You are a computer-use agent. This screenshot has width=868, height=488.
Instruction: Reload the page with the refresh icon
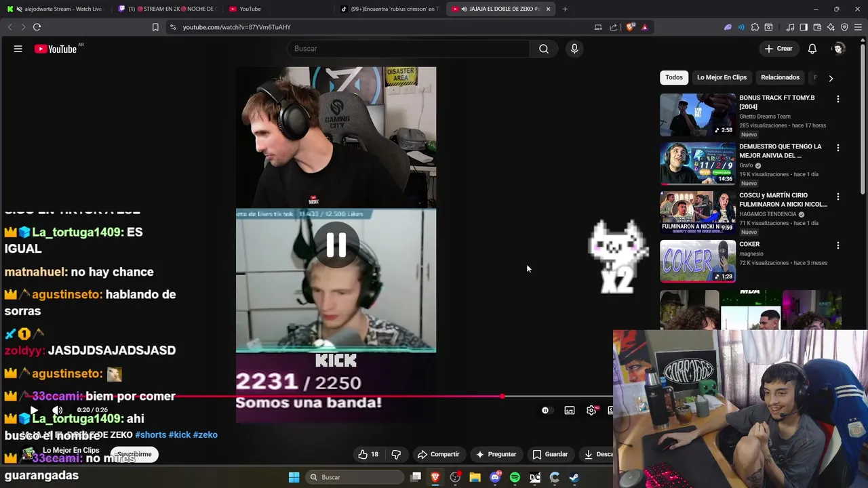point(37,27)
